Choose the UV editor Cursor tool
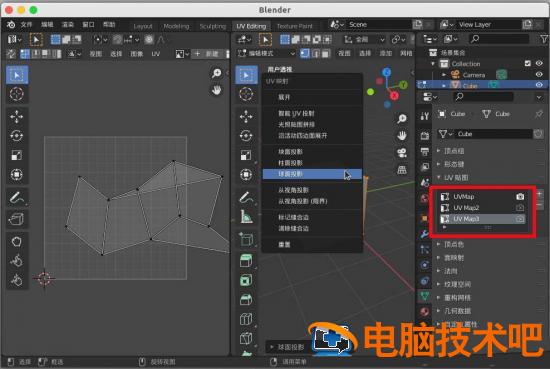550x369 pixels. pyautogui.click(x=17, y=94)
